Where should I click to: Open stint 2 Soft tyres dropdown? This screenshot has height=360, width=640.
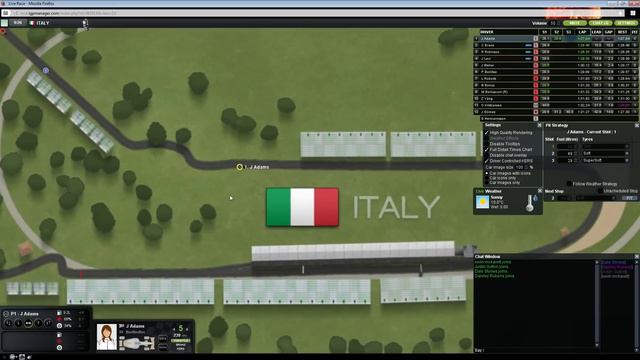point(606,153)
